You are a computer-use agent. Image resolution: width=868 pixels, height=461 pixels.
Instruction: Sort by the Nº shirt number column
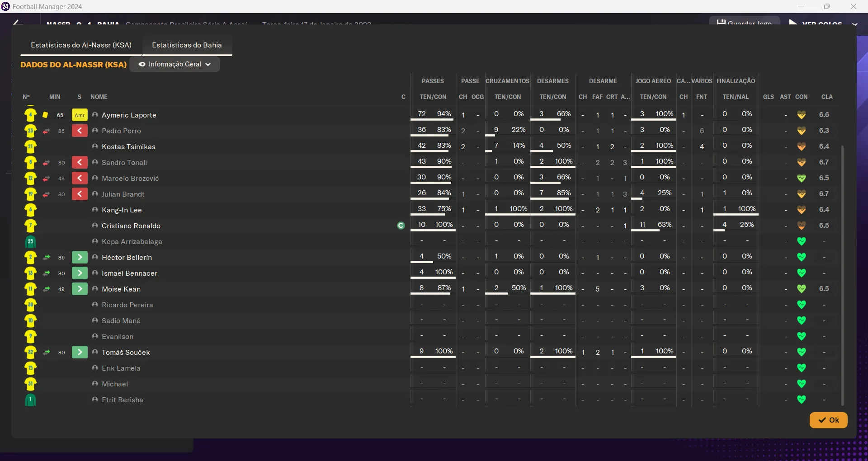pos(26,97)
